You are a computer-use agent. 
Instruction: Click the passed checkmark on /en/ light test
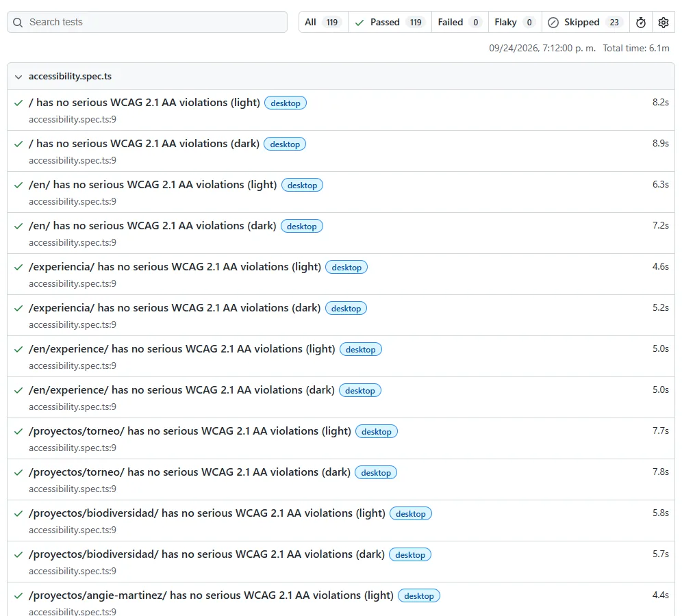click(18, 185)
